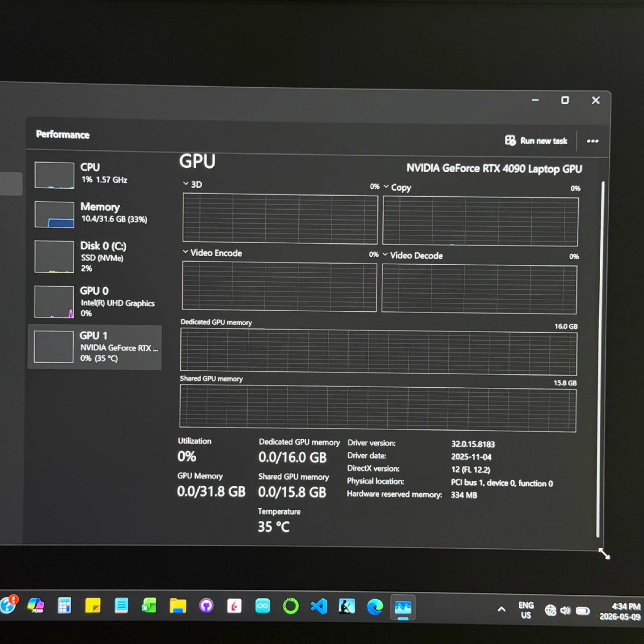
Task: Open File Explorer folder icon
Action: (x=178, y=606)
